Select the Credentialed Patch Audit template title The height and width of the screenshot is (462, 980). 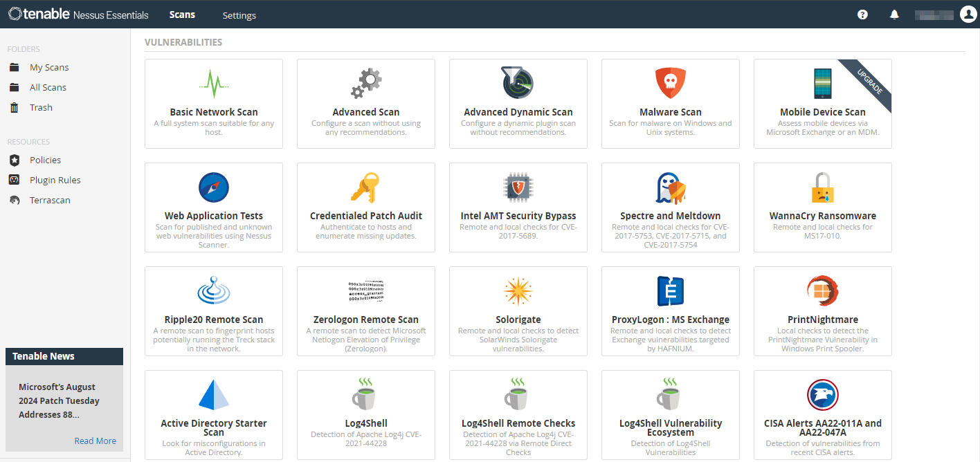click(x=365, y=216)
